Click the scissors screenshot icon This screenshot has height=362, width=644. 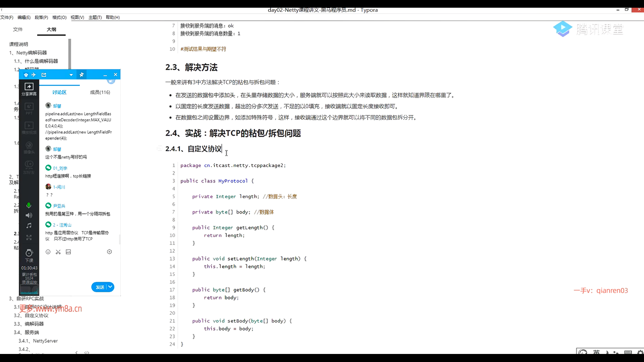(x=58, y=252)
